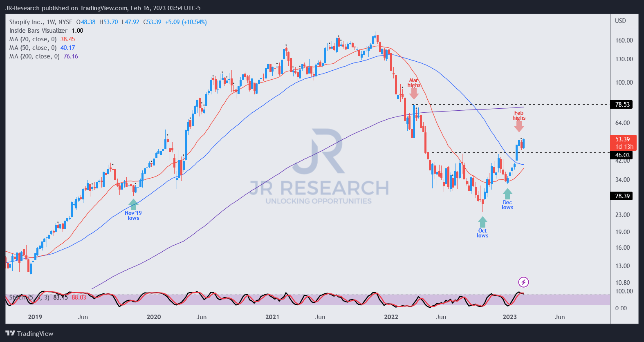Screen dimensions: 644x342
Task: Click the Mar highs annotation text
Action: point(414,83)
